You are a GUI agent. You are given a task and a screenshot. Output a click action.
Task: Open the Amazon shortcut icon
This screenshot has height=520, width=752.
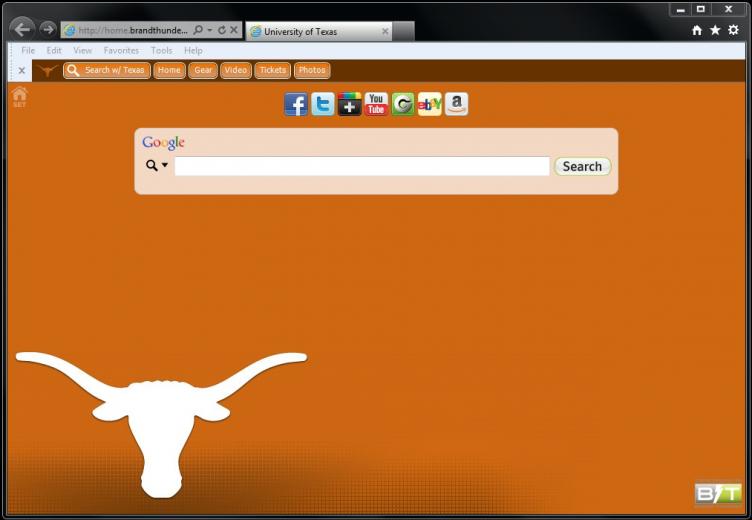click(457, 104)
